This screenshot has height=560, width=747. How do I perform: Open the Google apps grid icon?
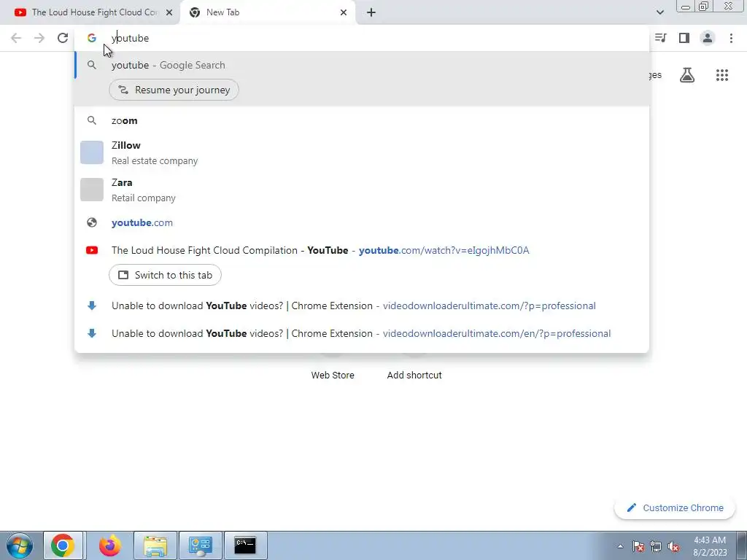coord(722,75)
